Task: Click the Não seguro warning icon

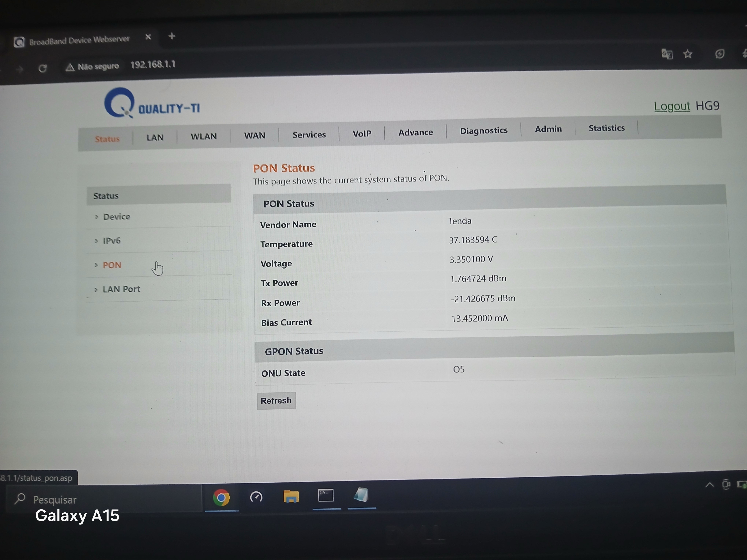Action: (70, 67)
